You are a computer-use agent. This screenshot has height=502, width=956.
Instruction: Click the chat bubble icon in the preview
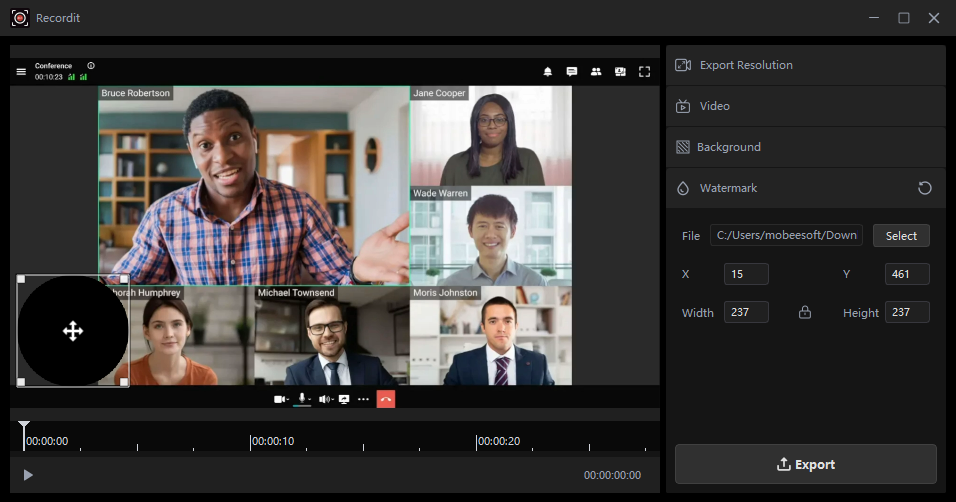[572, 72]
